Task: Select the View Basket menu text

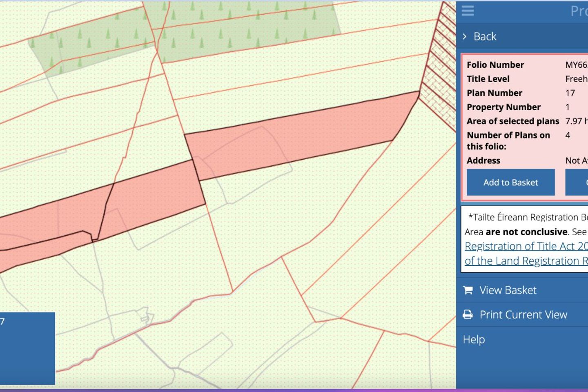Action: 508,290
